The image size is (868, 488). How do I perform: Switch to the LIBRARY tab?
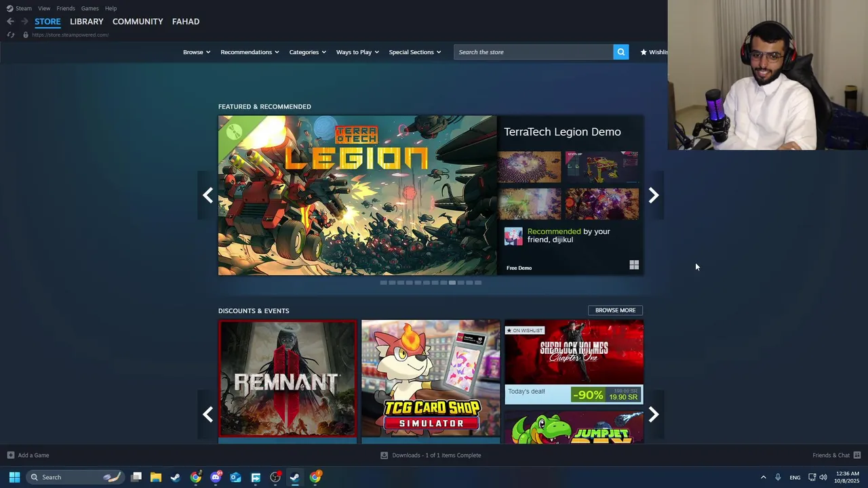click(x=87, y=22)
